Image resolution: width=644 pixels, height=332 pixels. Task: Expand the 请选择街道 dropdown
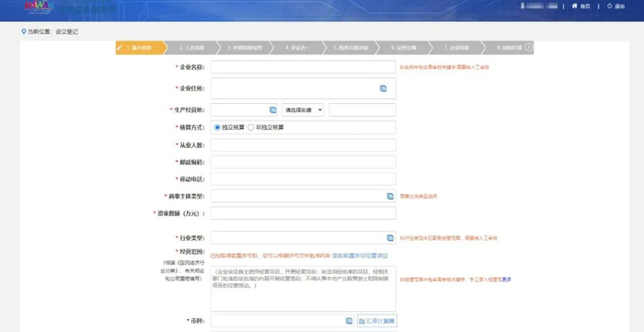[x=303, y=110]
